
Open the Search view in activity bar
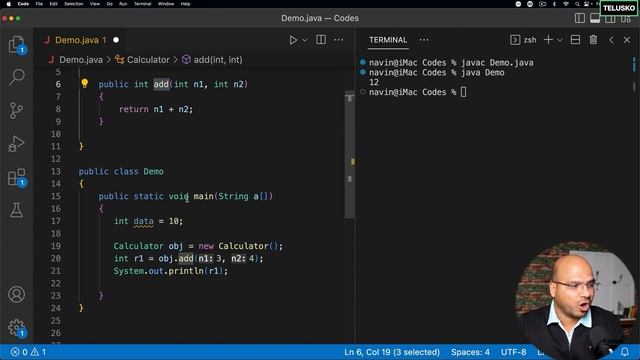coord(16,77)
